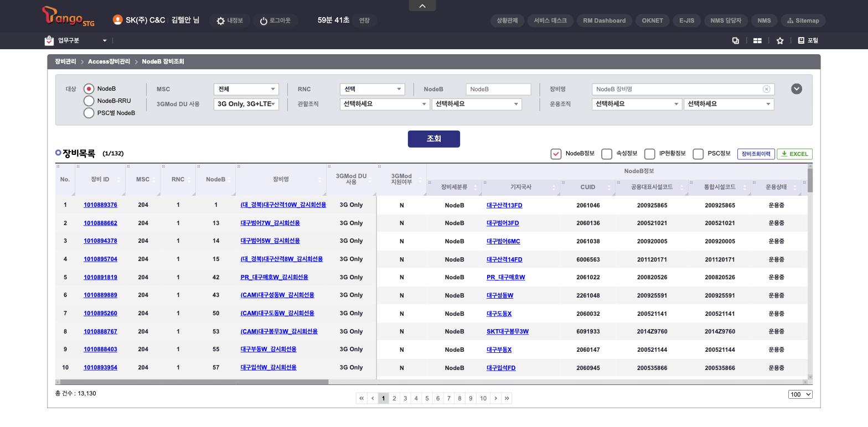Screen dimensions: 868x427
Task: Uncheck the NodeB정보 checkbox
Action: point(556,154)
